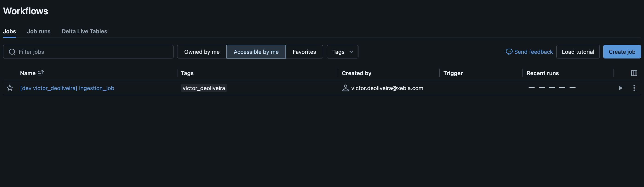The height and width of the screenshot is (187, 644).
Task: Toggle the Owned by me filter
Action: coord(202,52)
